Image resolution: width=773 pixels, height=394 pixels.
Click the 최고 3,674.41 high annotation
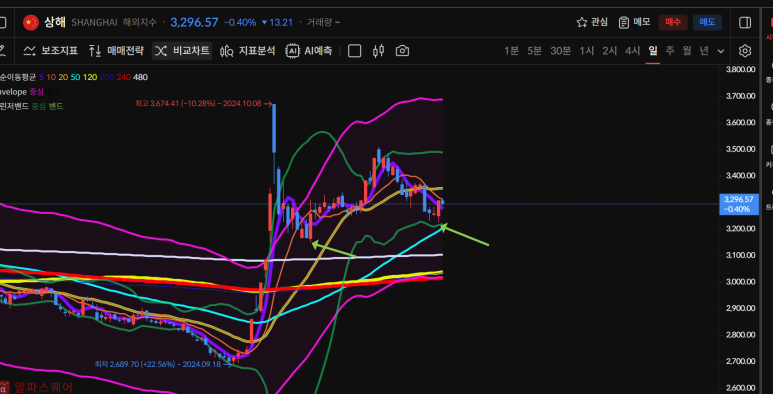click(x=203, y=104)
